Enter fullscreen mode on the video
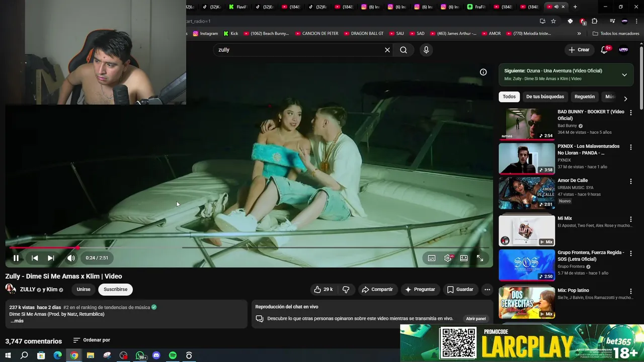The image size is (644, 362). (x=480, y=258)
